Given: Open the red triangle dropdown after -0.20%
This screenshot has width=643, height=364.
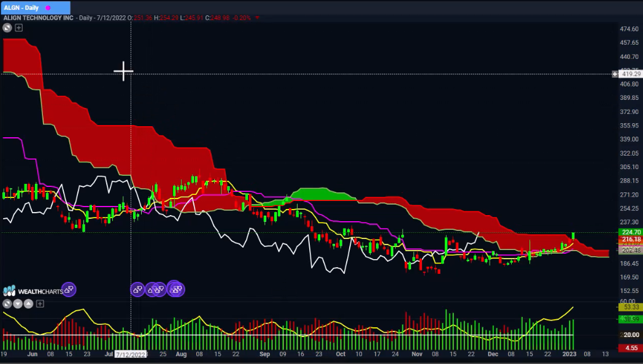Looking at the screenshot, I should (x=258, y=18).
